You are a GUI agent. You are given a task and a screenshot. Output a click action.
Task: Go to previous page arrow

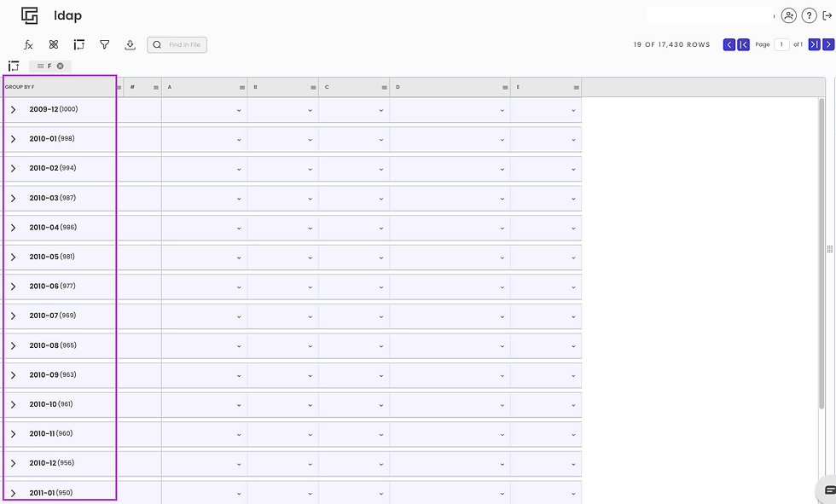tap(729, 44)
